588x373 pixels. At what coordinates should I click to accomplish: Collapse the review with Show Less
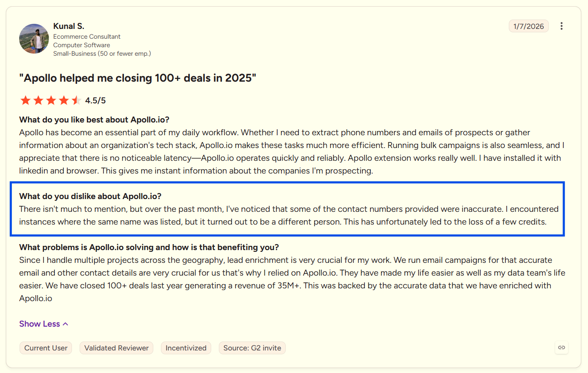43,324
